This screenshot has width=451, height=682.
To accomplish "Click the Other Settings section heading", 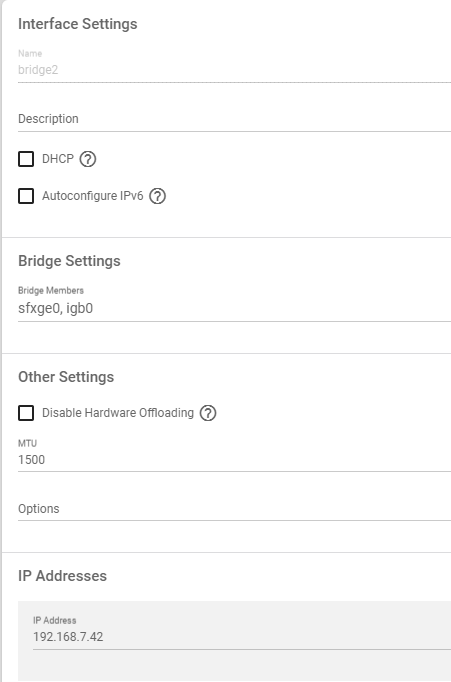I will [x=66, y=377].
